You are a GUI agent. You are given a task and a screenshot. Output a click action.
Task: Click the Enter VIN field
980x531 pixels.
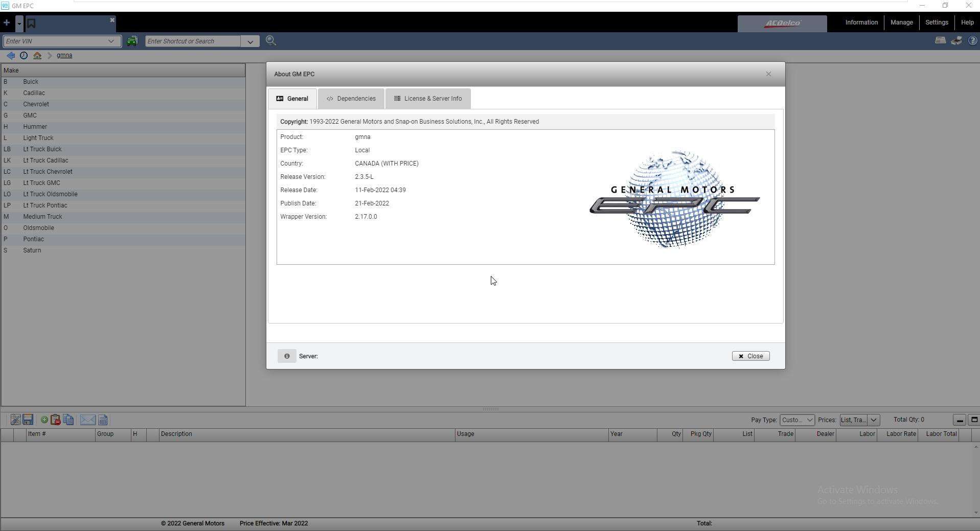click(x=55, y=41)
